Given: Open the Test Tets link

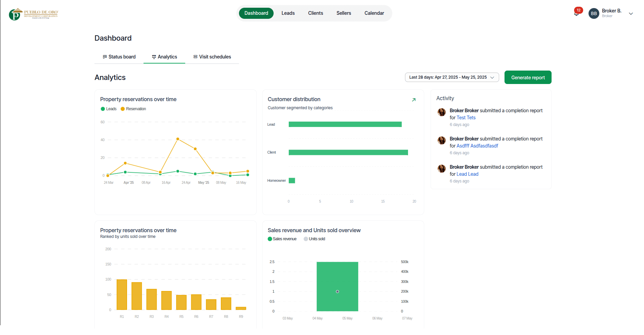Looking at the screenshot, I should [466, 118].
